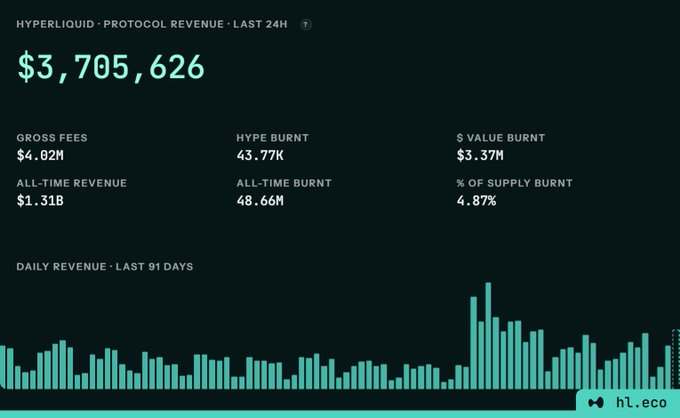Open the hl.eco link badge
The image size is (680, 418).
point(628,400)
